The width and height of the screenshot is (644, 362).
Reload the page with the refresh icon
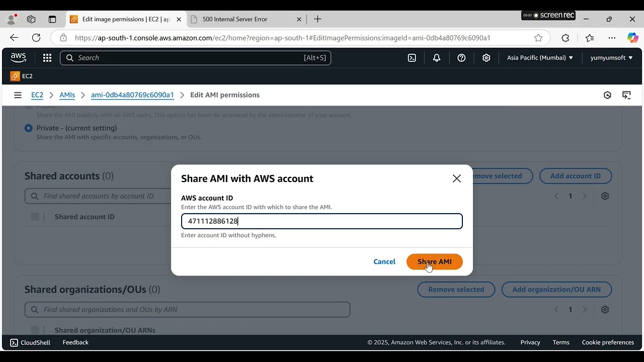[36, 38]
